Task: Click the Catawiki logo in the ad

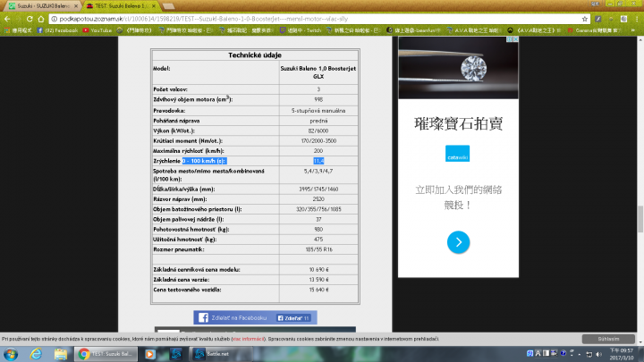Action: pyautogui.click(x=458, y=154)
